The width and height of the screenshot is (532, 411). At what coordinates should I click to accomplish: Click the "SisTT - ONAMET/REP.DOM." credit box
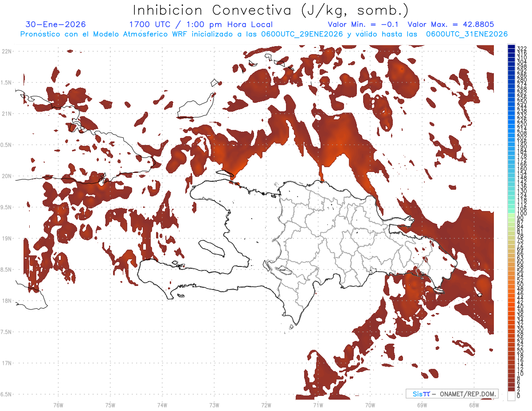point(452,394)
